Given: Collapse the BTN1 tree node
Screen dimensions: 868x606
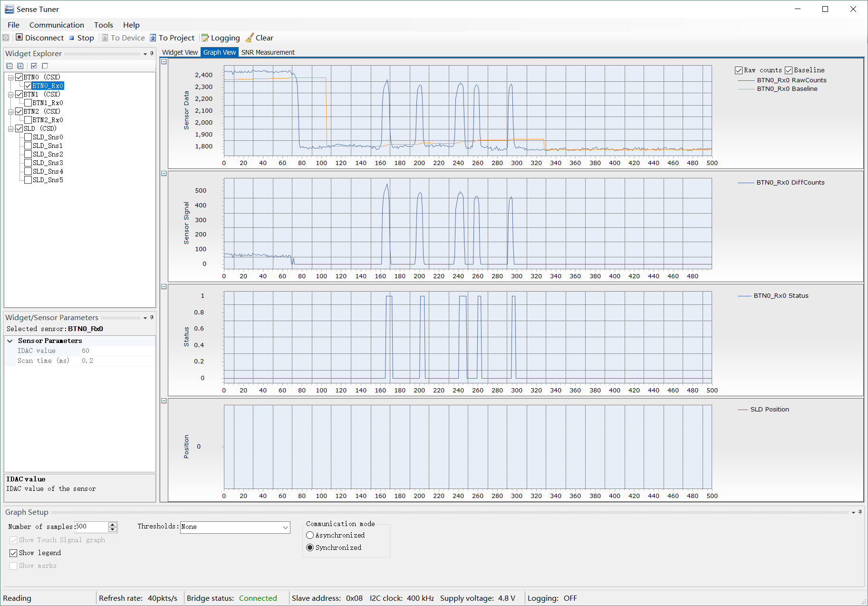Looking at the screenshot, I should tap(10, 94).
